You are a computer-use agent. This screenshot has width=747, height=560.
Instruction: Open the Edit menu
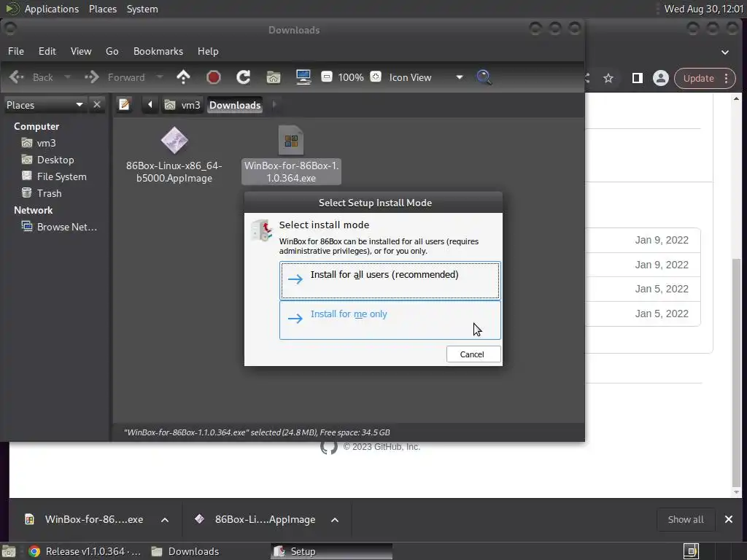(47, 51)
